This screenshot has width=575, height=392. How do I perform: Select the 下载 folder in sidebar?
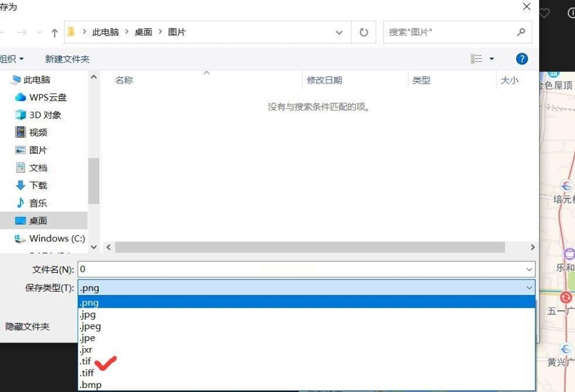[x=31, y=185]
